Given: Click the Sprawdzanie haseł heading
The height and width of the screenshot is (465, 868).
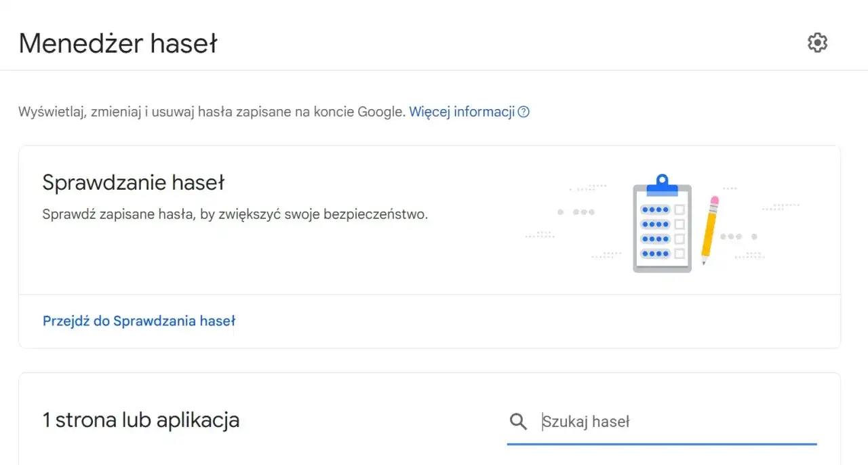Looking at the screenshot, I should pyautogui.click(x=133, y=182).
